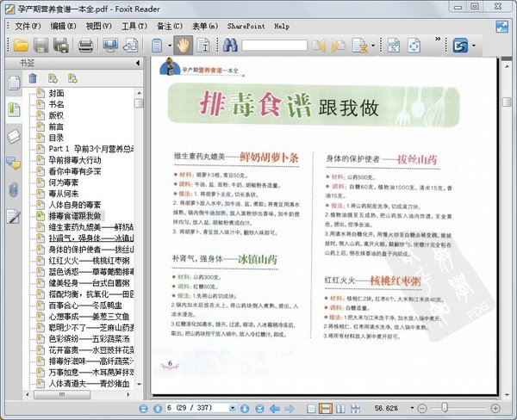This screenshot has height=420, width=517.
Task: Click the zoom slider handle
Action: coord(445,408)
